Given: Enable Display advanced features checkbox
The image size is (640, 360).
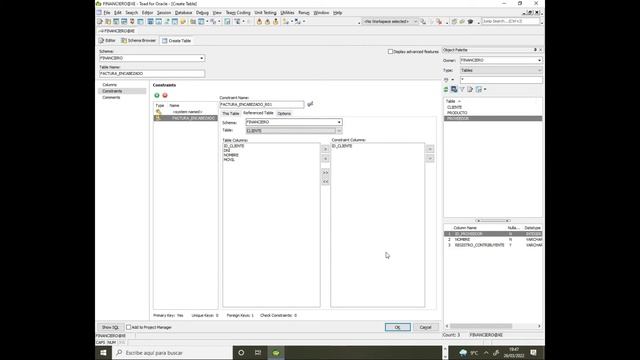Looking at the screenshot, I should click(390, 52).
